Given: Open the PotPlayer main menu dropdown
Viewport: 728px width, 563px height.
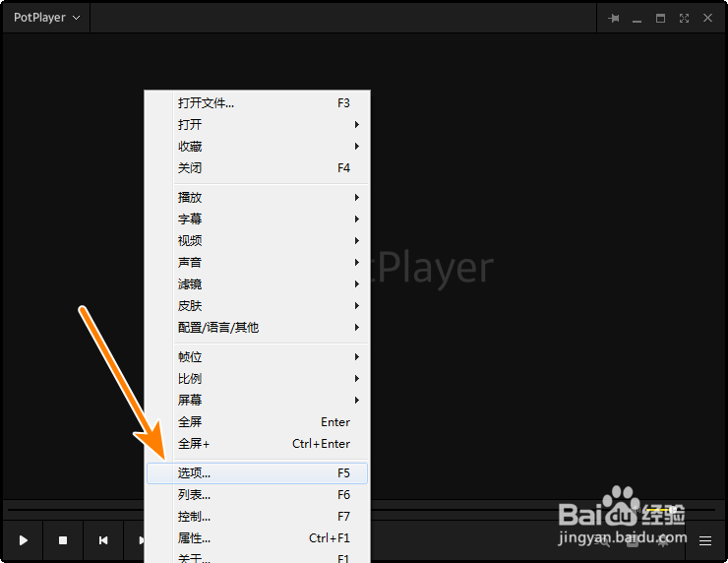Looking at the screenshot, I should (x=46, y=18).
